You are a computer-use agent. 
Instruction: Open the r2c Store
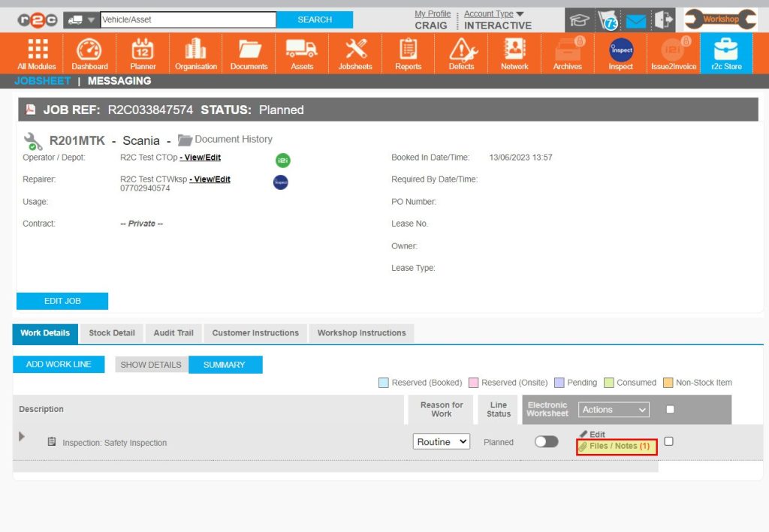(x=725, y=53)
